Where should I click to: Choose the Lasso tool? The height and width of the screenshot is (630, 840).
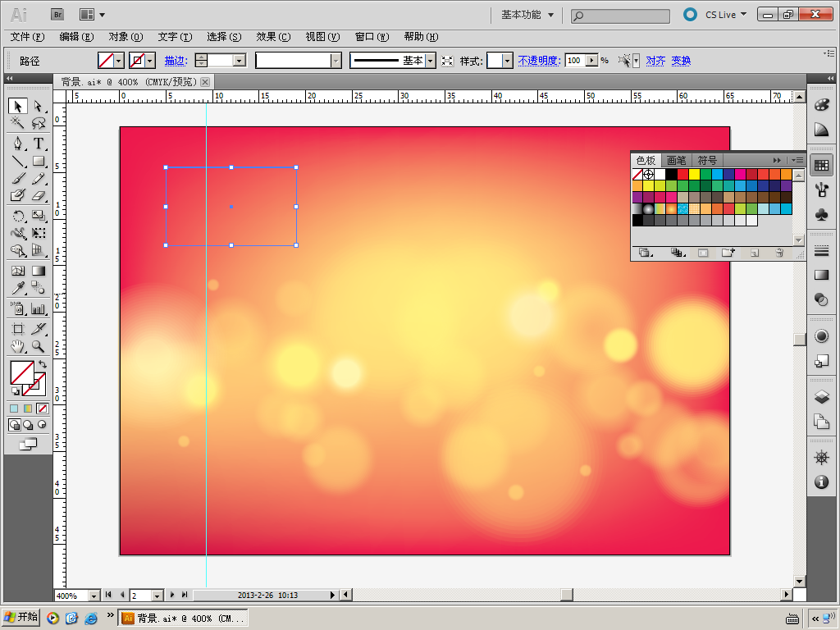tap(38, 123)
